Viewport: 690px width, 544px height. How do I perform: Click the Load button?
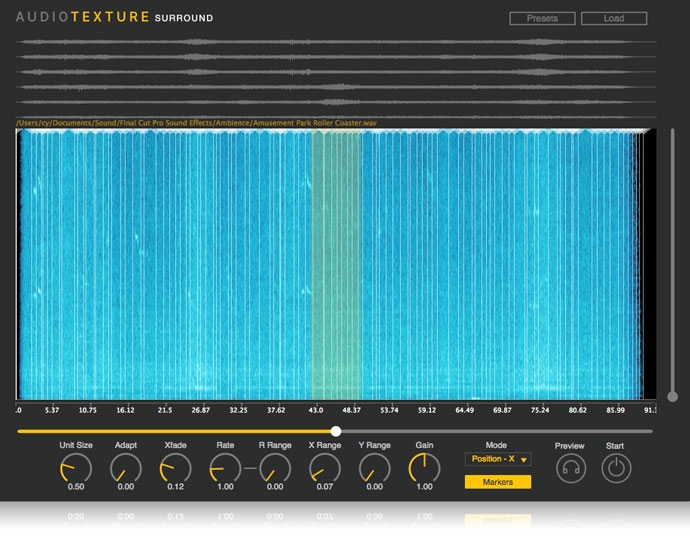(614, 18)
